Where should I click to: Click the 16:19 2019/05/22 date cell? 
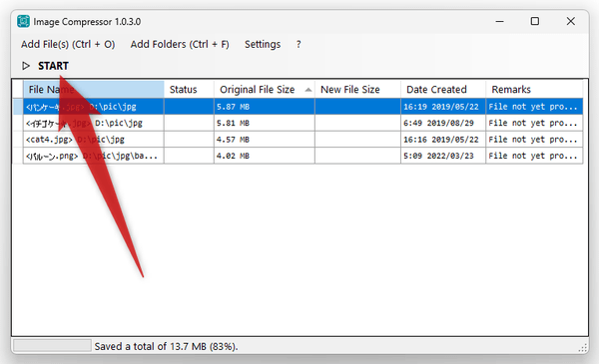click(443, 107)
